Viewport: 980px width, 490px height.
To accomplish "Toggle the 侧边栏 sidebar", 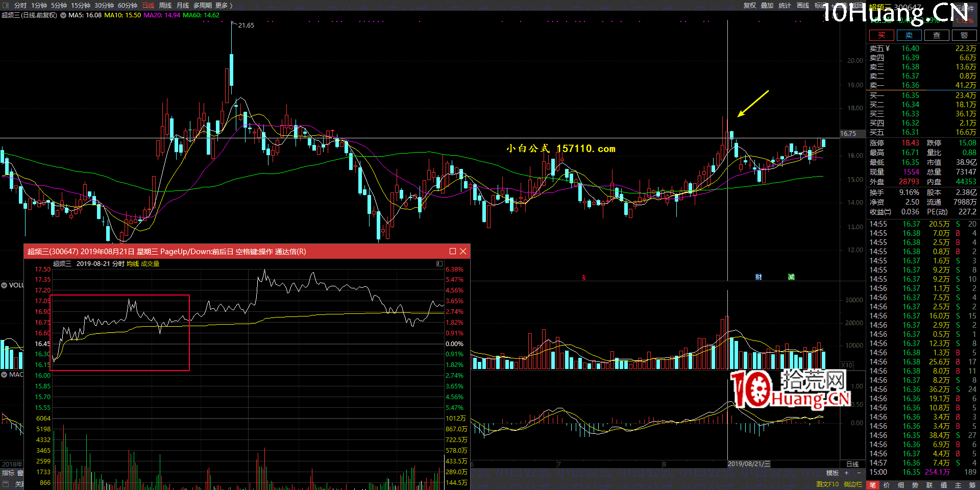I will [852, 484].
